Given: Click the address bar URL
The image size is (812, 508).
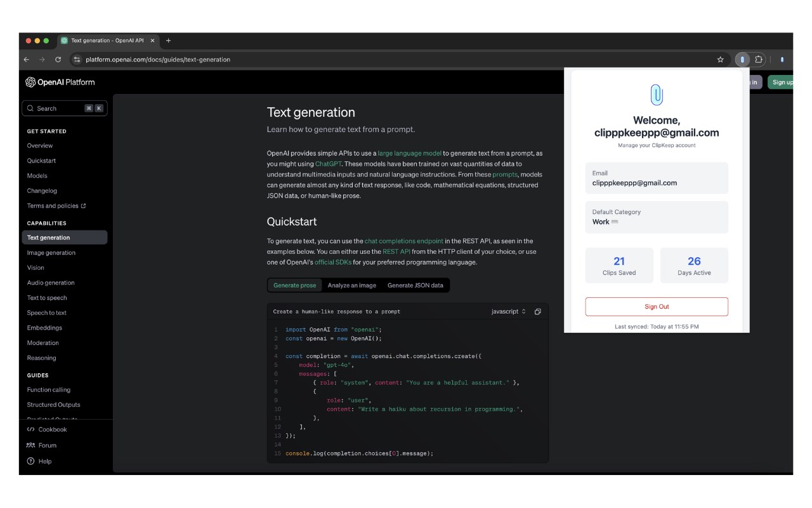Looking at the screenshot, I should click(x=158, y=60).
